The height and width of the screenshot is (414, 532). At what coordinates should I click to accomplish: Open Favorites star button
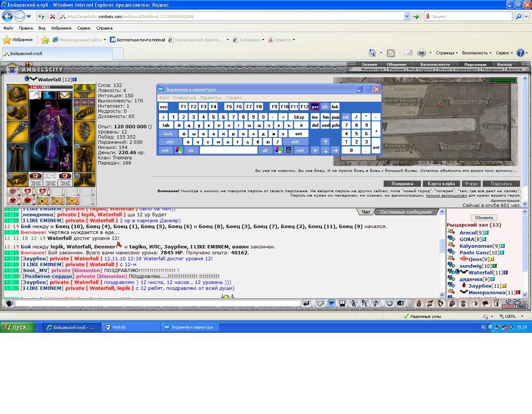[x=18, y=40]
